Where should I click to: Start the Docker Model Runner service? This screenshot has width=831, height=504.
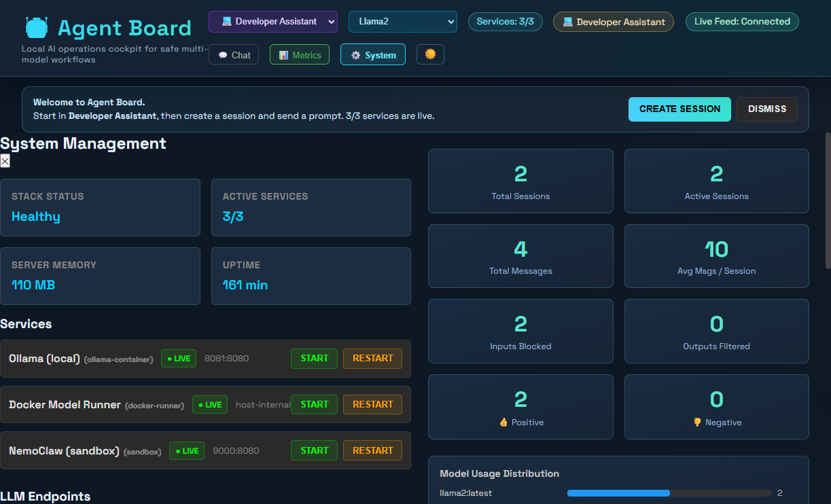[x=314, y=405]
